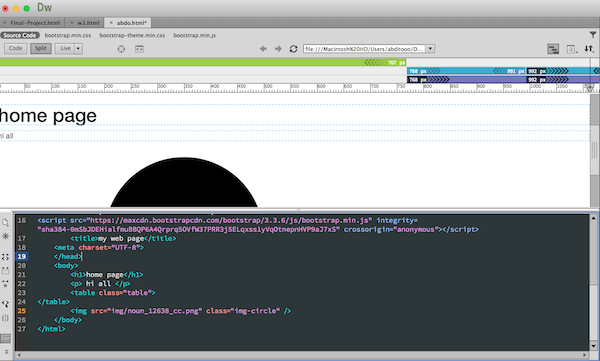Click the crosshair inspect mode icon
Viewport: 600px width, 361px height.
(x=121, y=49)
